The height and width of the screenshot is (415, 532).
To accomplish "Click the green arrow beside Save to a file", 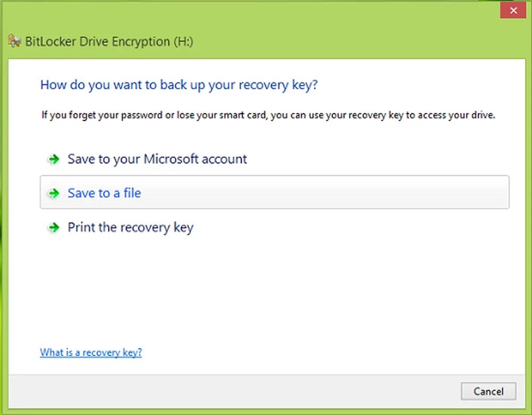I will pyautogui.click(x=53, y=193).
